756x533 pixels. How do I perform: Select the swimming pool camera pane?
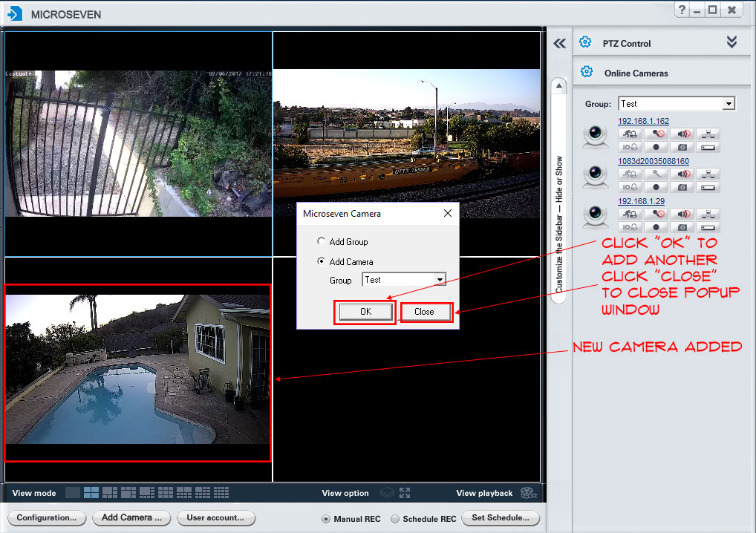tap(138, 369)
